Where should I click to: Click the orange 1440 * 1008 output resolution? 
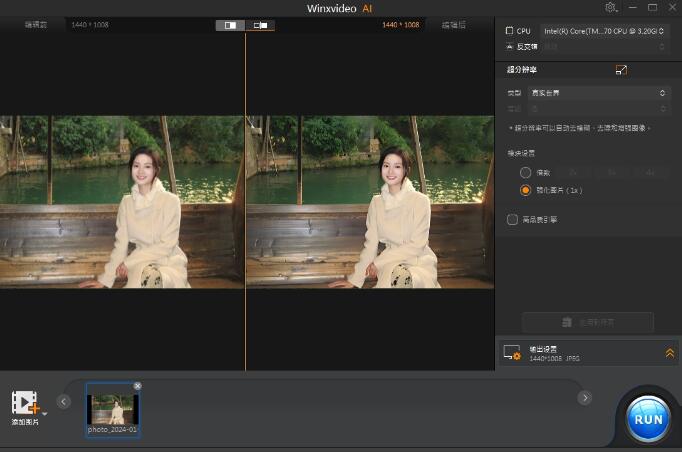pos(401,25)
